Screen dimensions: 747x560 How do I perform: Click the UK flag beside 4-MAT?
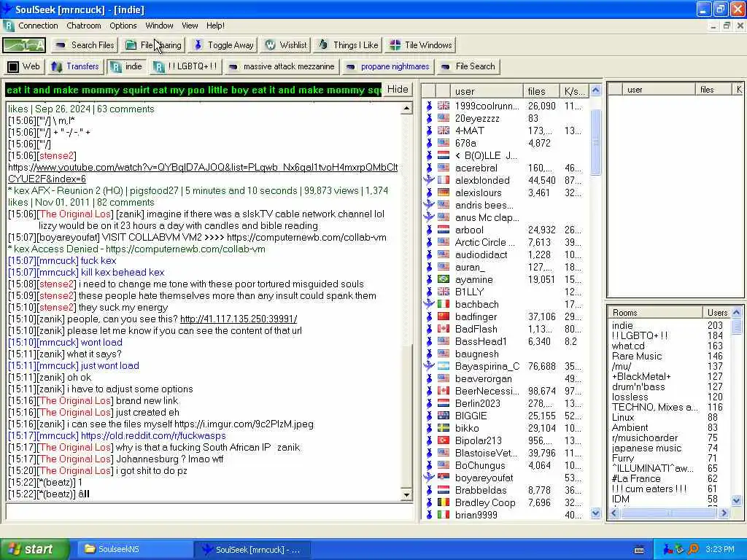[x=444, y=131]
